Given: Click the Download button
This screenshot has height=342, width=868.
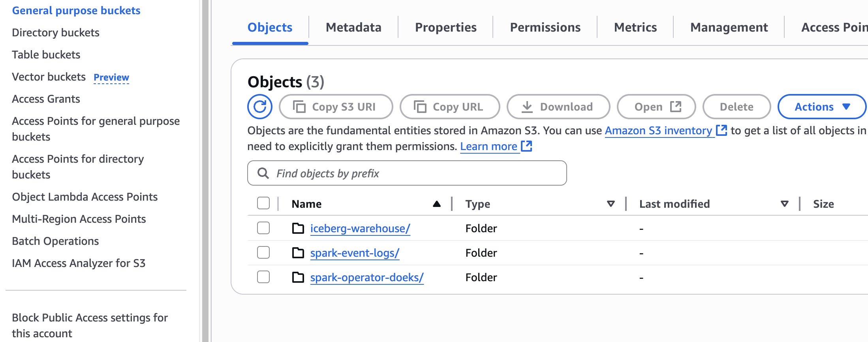Looking at the screenshot, I should click(558, 107).
